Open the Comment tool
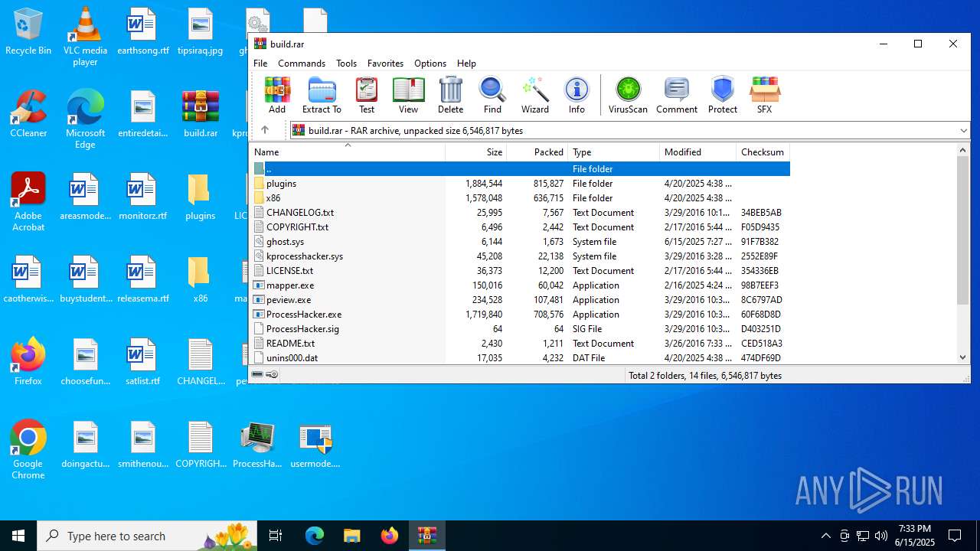The height and width of the screenshot is (551, 980). point(677,95)
